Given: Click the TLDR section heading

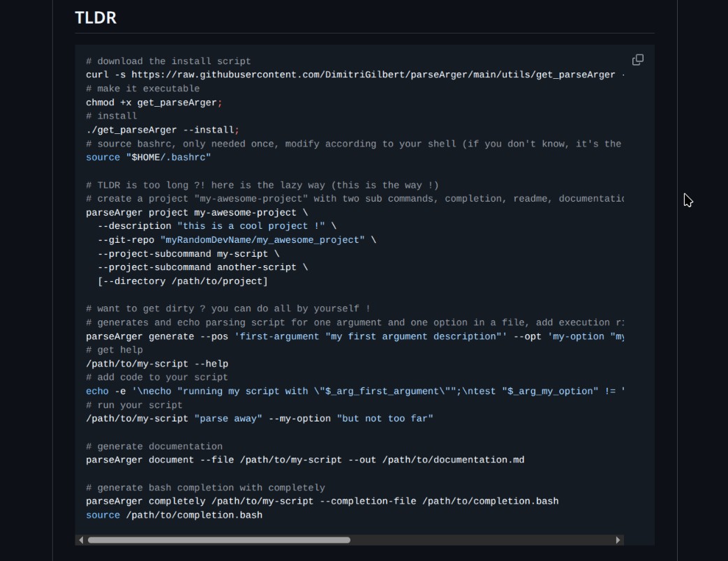Looking at the screenshot, I should [96, 17].
